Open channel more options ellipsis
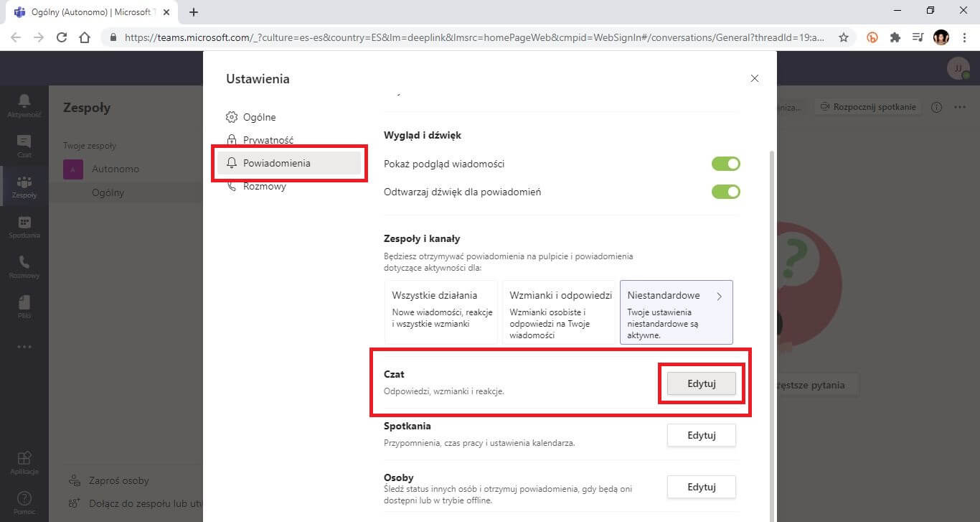Image resolution: width=980 pixels, height=522 pixels. (x=960, y=107)
